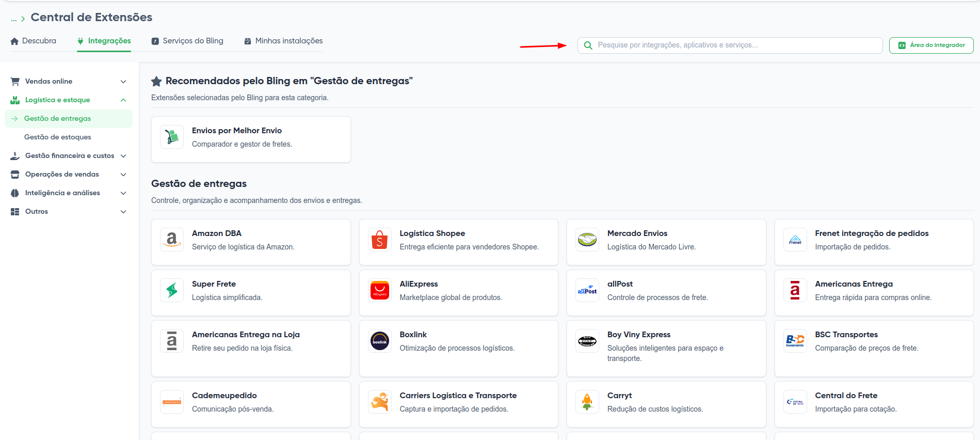The width and height of the screenshot is (980, 440).
Task: Click the Central do Frete logo icon
Action: click(x=795, y=402)
